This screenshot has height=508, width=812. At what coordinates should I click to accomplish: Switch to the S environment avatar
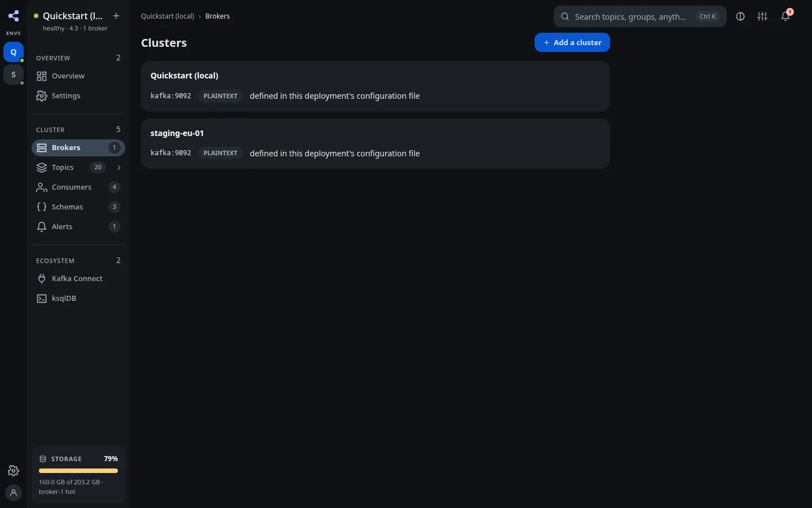tap(14, 75)
